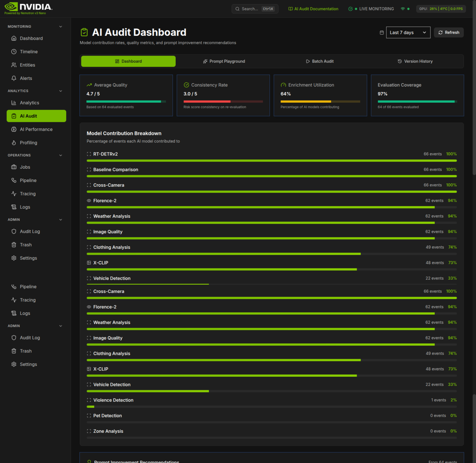Click the Refresh button
This screenshot has height=463, width=476.
tap(449, 32)
